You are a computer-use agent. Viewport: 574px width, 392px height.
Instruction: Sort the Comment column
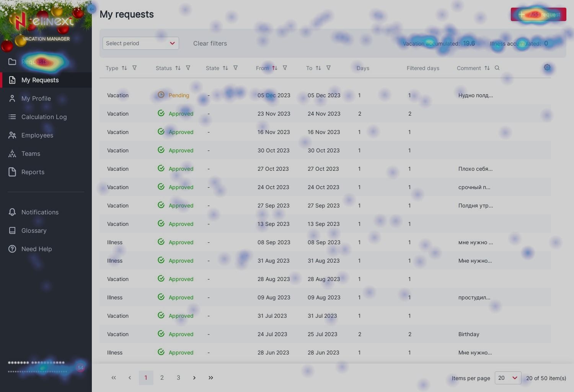(x=487, y=68)
